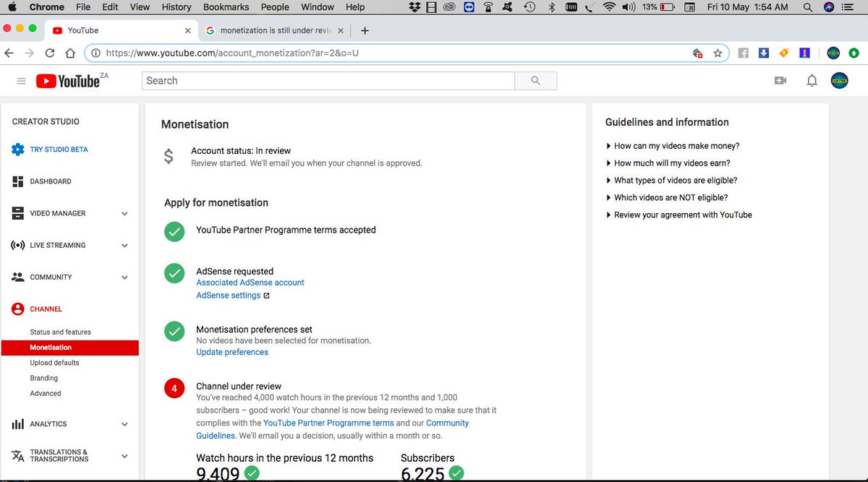
Task: Open the Chrome File menu
Action: tap(83, 7)
